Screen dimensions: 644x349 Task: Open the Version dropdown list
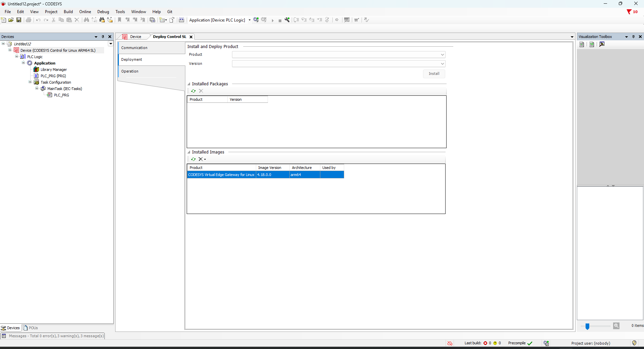[x=442, y=64]
